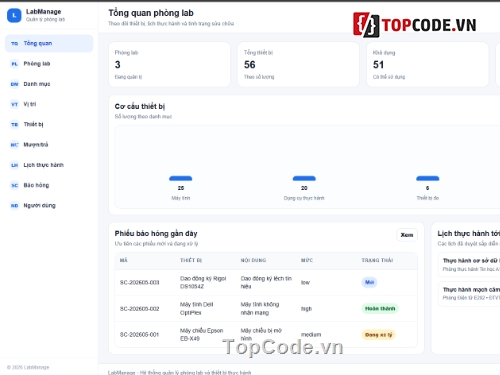The image size is (500, 375).
Task: Open the Tổng quan sidebar item
Action: coord(49,43)
